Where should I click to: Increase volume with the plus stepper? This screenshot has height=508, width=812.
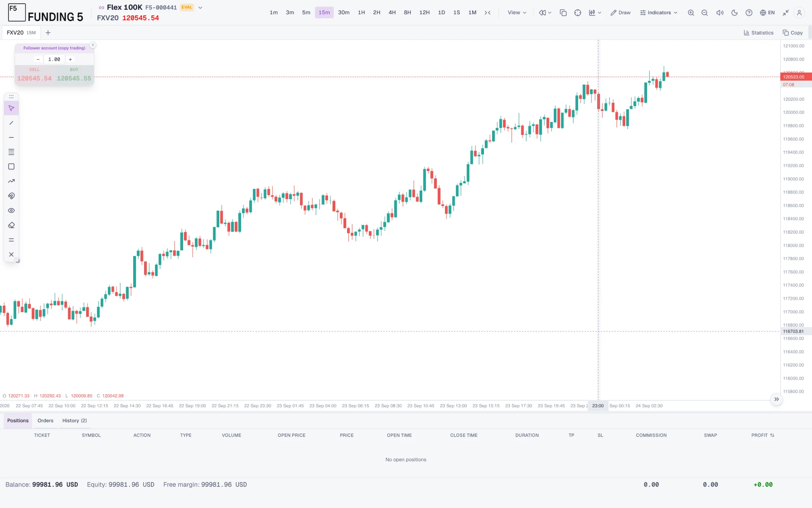pyautogui.click(x=70, y=59)
